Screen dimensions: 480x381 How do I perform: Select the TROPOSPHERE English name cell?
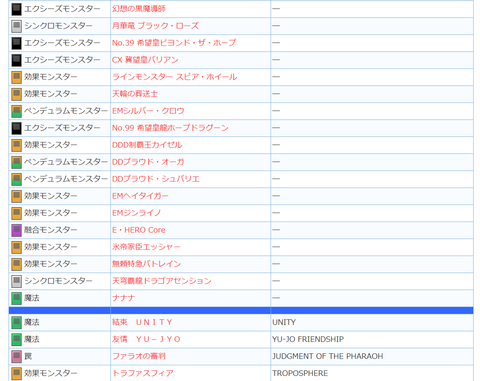tap(300, 373)
